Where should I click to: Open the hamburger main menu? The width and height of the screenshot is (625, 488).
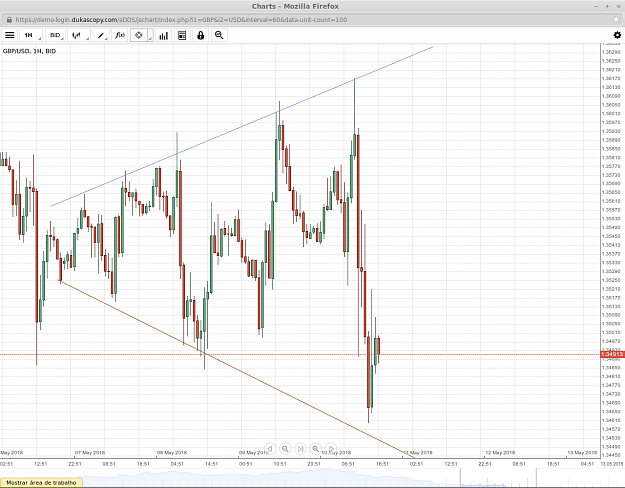click(10, 35)
